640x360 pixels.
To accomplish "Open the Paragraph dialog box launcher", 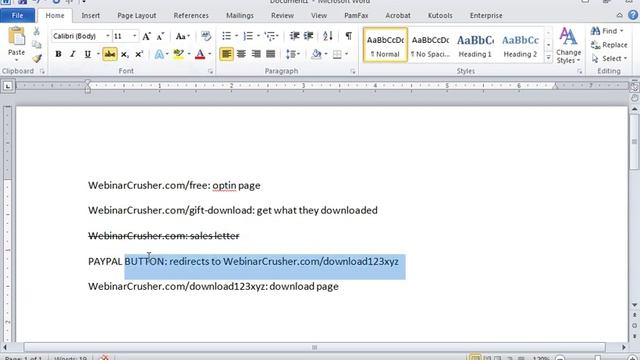I will click(353, 71).
